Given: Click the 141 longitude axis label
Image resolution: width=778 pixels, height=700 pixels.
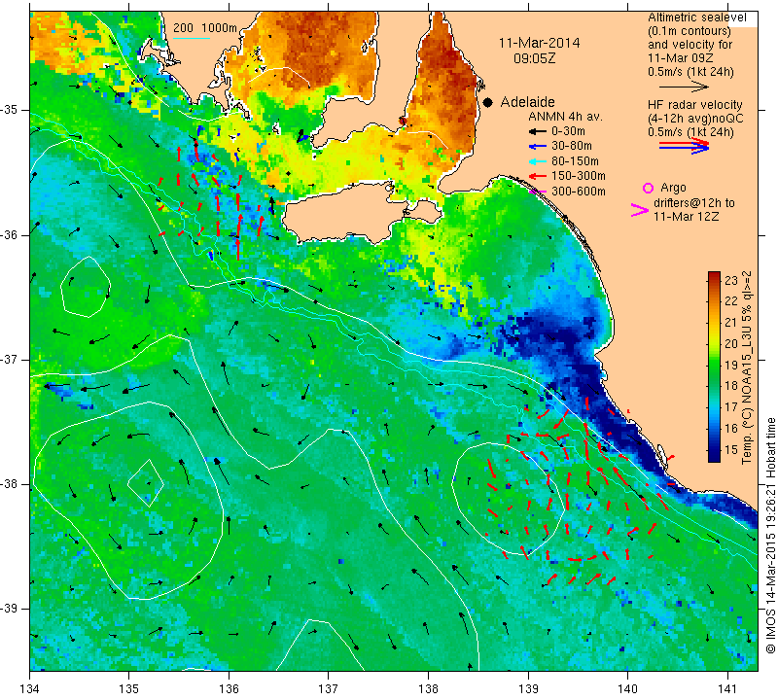Looking at the screenshot, I should (x=727, y=689).
